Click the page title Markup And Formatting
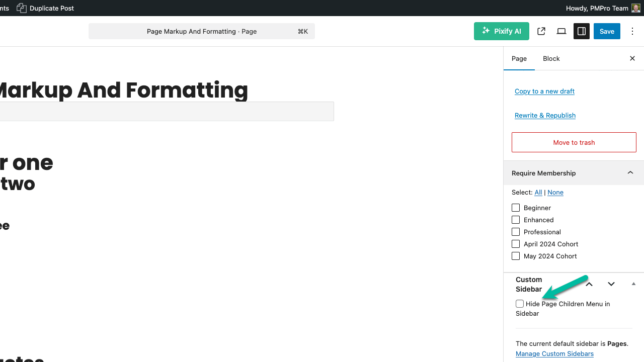644x362 pixels. (124, 90)
